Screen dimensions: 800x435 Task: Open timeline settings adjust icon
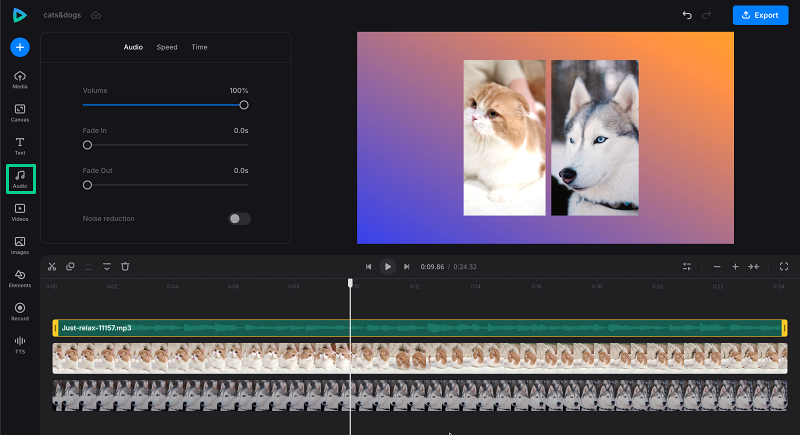[x=687, y=267]
